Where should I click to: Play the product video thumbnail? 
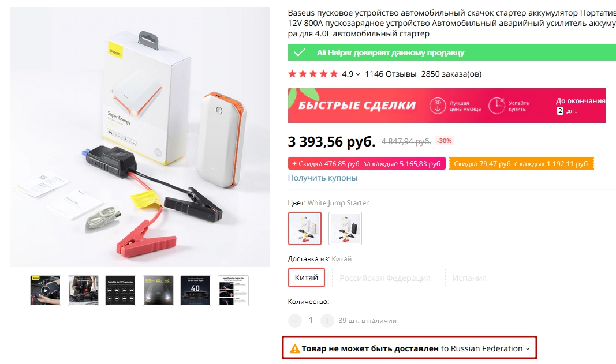pyautogui.click(x=45, y=291)
